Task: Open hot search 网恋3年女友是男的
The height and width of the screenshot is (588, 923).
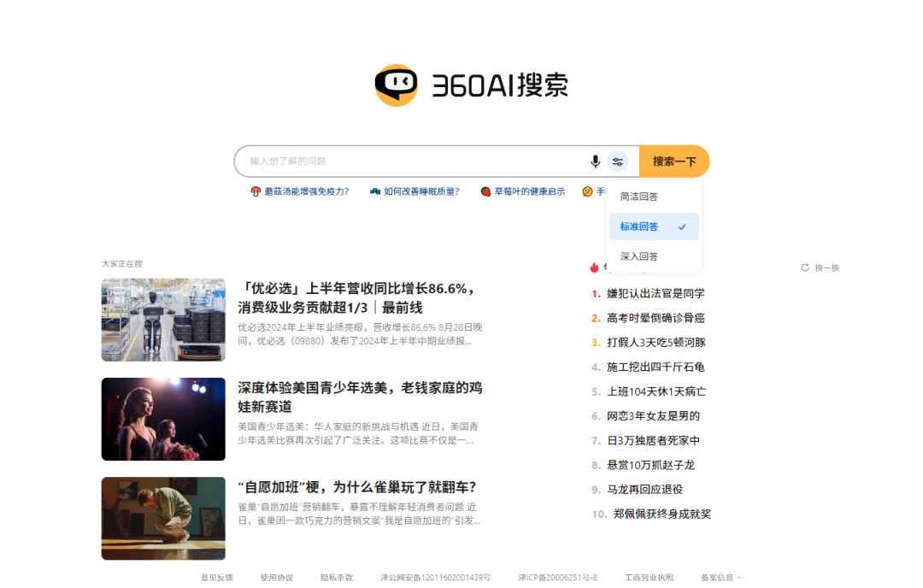Action: pyautogui.click(x=654, y=416)
